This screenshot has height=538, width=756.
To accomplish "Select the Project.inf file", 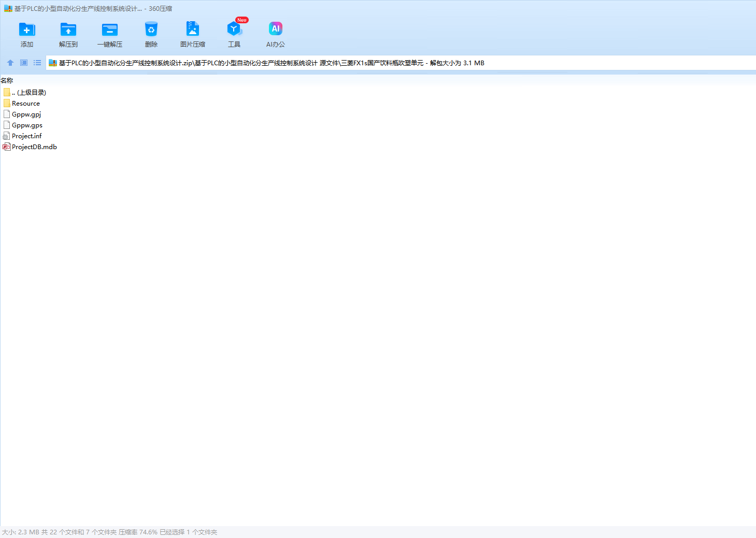I will coord(27,136).
